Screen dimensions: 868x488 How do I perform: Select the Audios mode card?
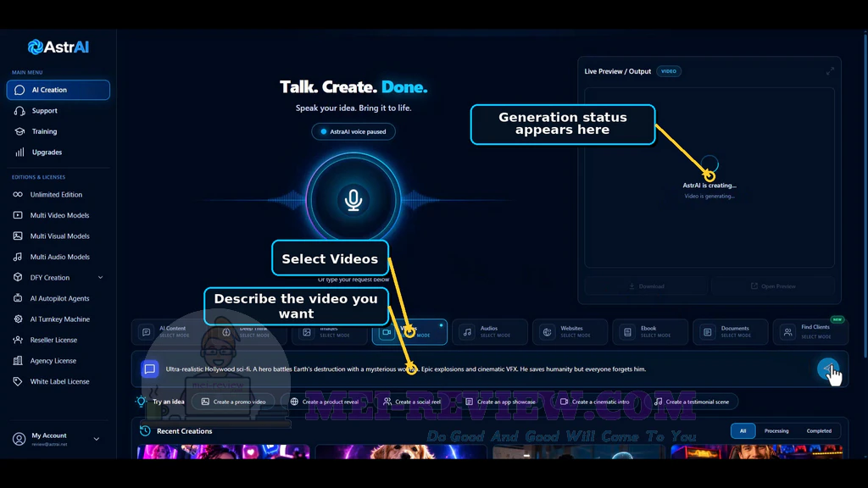(x=490, y=332)
